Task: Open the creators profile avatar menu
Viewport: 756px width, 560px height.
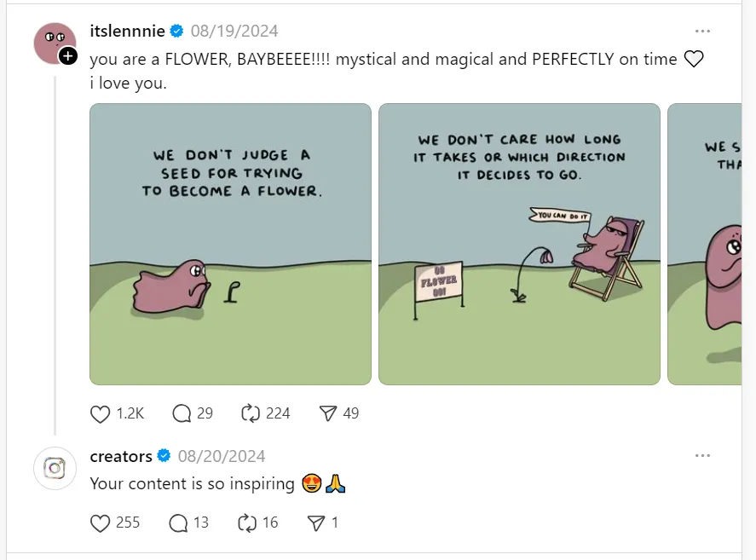Action: point(54,468)
